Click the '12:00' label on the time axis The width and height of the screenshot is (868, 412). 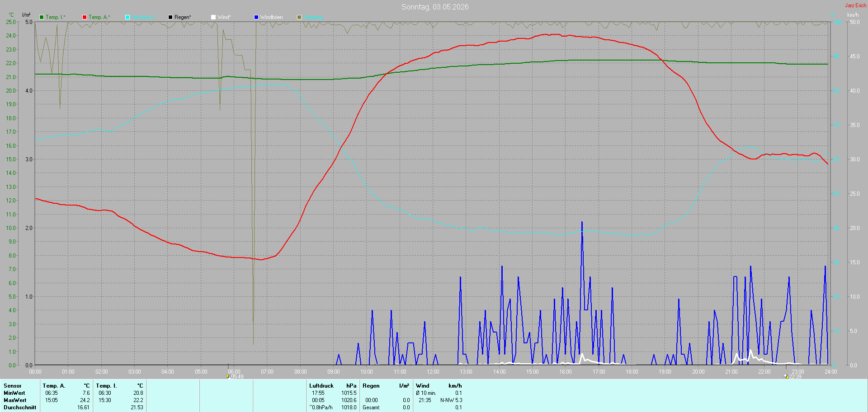pyautogui.click(x=433, y=372)
